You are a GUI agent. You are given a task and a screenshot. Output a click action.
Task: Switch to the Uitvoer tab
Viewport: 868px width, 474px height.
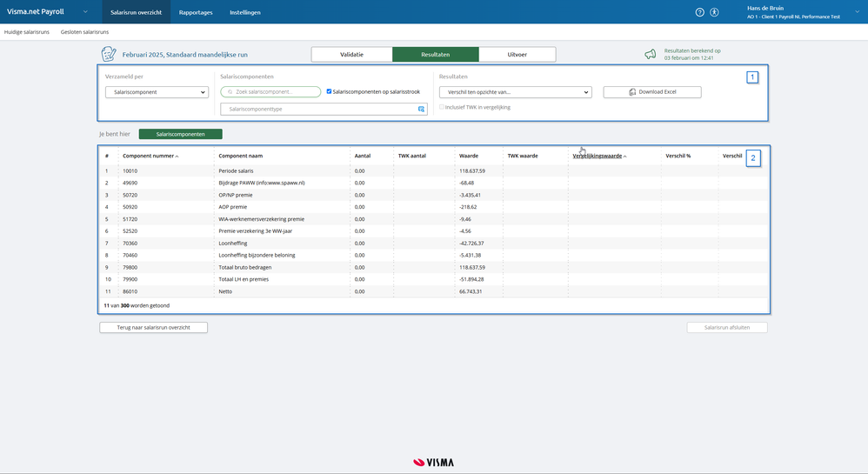(517, 54)
